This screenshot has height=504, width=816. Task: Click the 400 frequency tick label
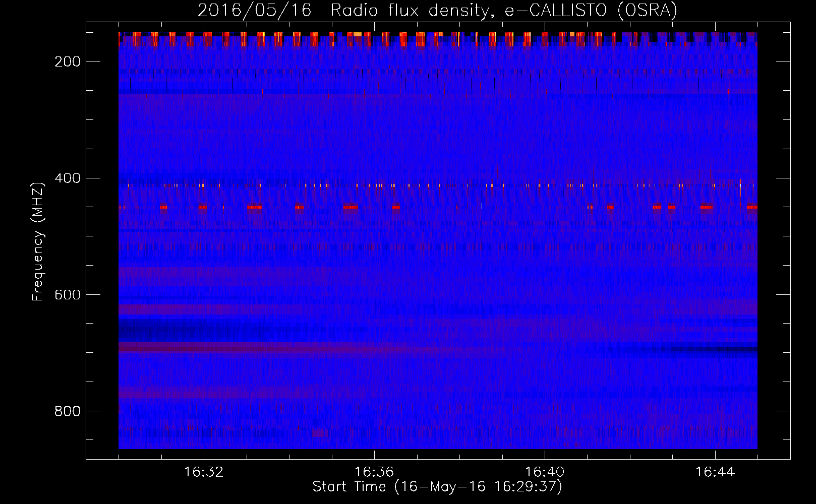(68, 178)
